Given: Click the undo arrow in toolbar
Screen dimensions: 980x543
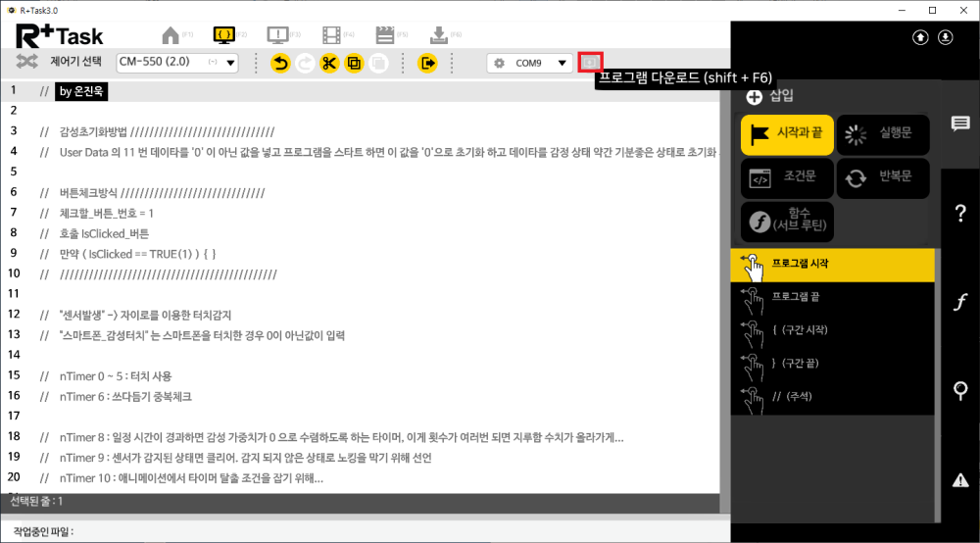Looking at the screenshot, I should [279, 63].
